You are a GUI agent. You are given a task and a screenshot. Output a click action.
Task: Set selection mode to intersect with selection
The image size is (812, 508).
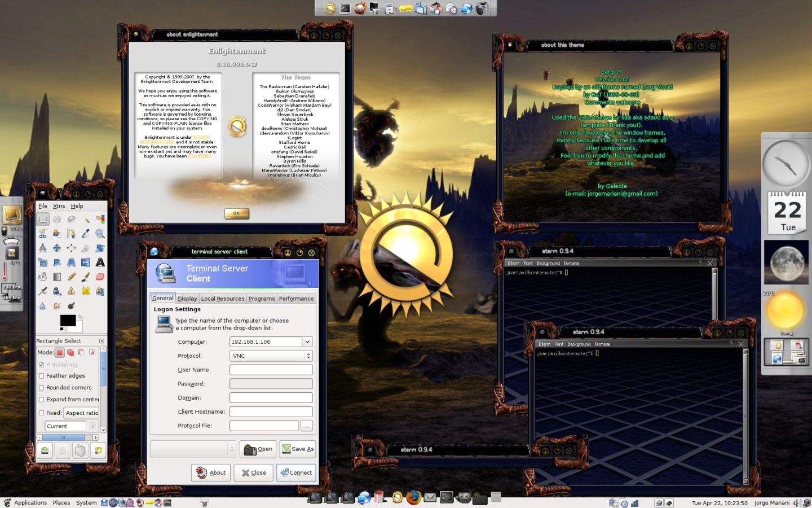[92, 352]
